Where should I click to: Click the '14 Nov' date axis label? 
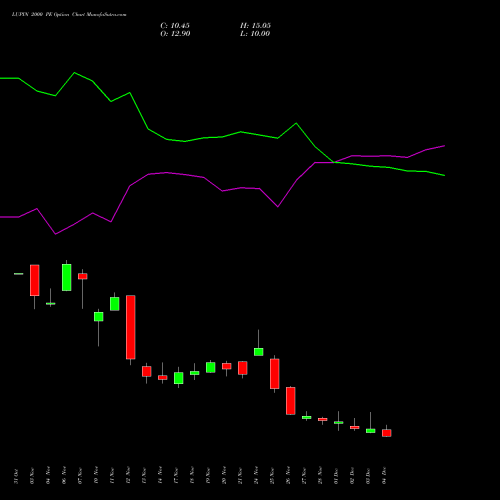(x=160, y=476)
